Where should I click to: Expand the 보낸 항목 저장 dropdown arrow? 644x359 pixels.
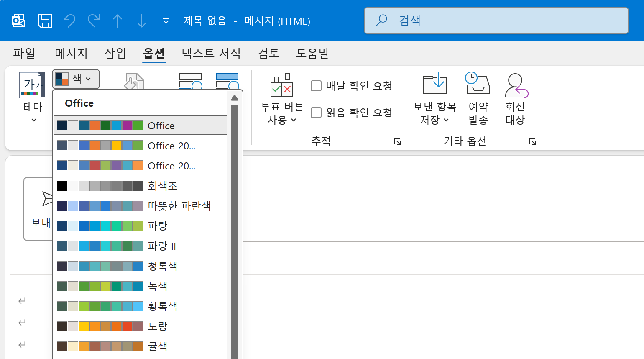point(446,120)
